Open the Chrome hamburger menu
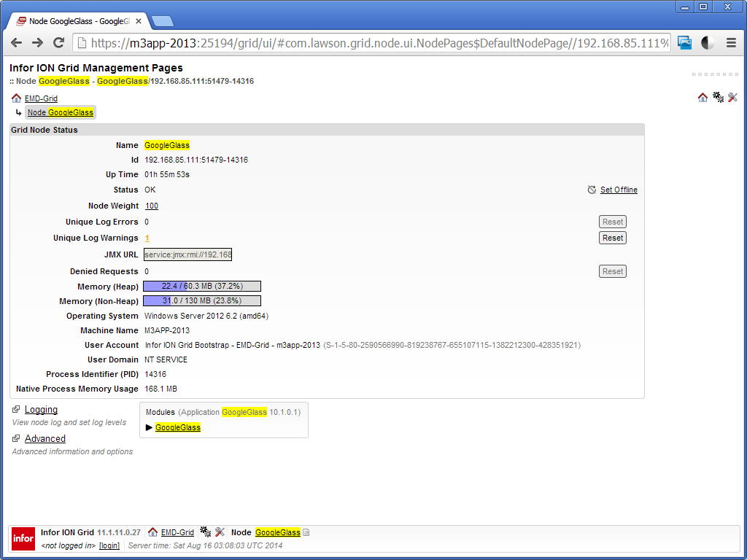The width and height of the screenshot is (747, 560). click(730, 43)
